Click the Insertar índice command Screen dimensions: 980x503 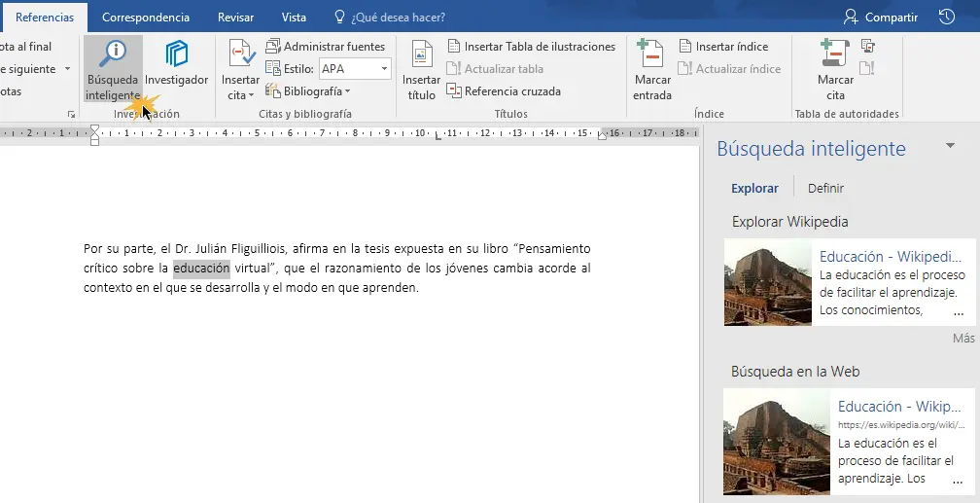coord(723,47)
